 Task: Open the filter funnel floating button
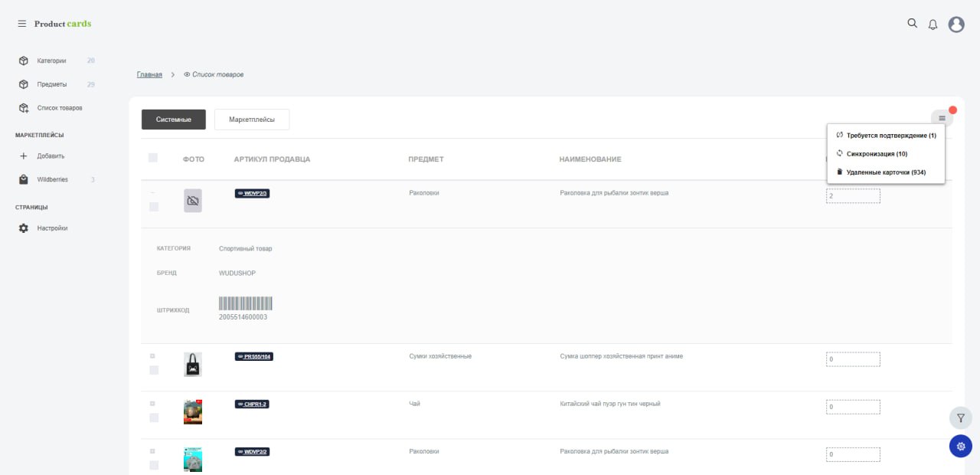[x=961, y=418]
